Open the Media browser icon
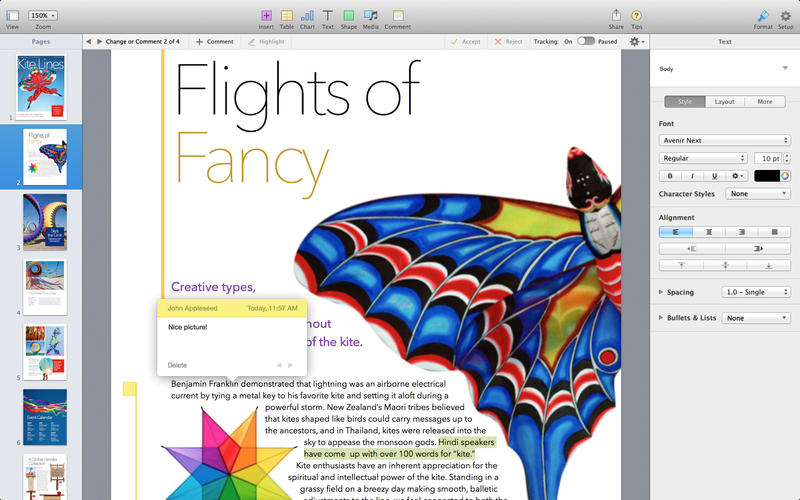The width and height of the screenshot is (800, 500). tap(370, 15)
